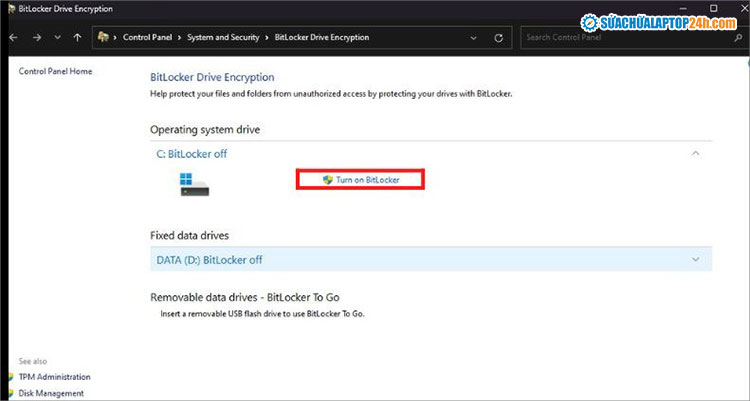This screenshot has height=401, width=750.
Task: Open recent locations dropdown arrow
Action: click(57, 37)
